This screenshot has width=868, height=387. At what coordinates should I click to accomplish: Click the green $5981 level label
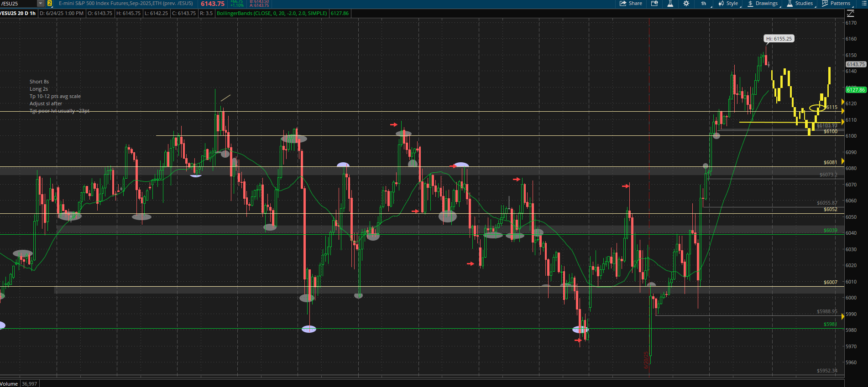831,324
